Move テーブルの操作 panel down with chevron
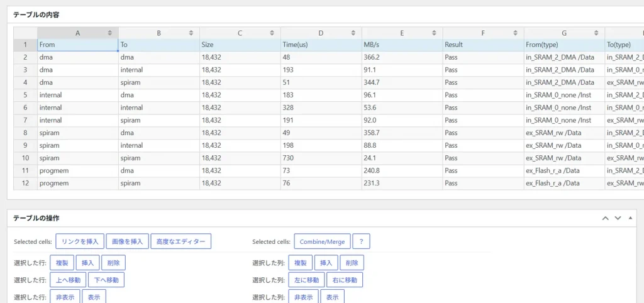Screen dimensions: 644x303 (x=618, y=218)
